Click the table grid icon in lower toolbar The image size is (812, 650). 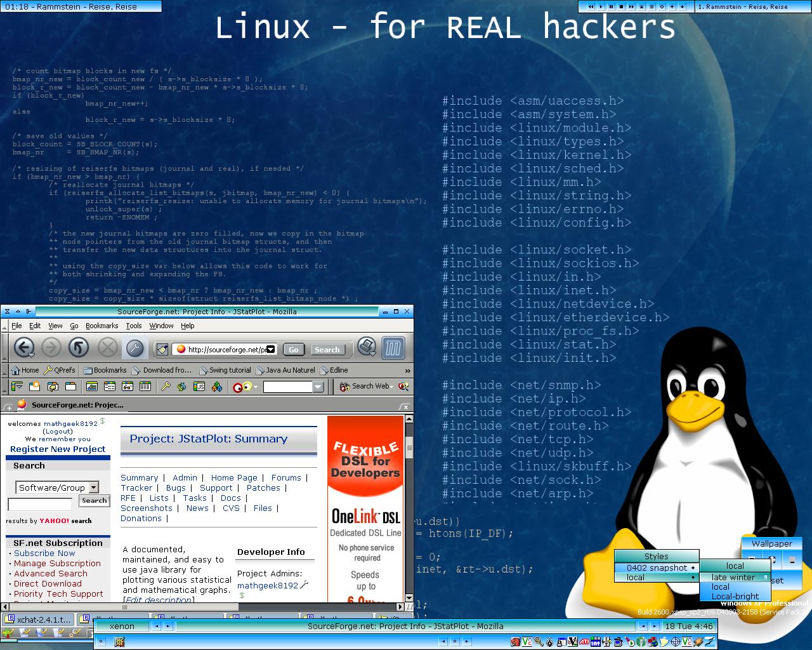[x=145, y=386]
